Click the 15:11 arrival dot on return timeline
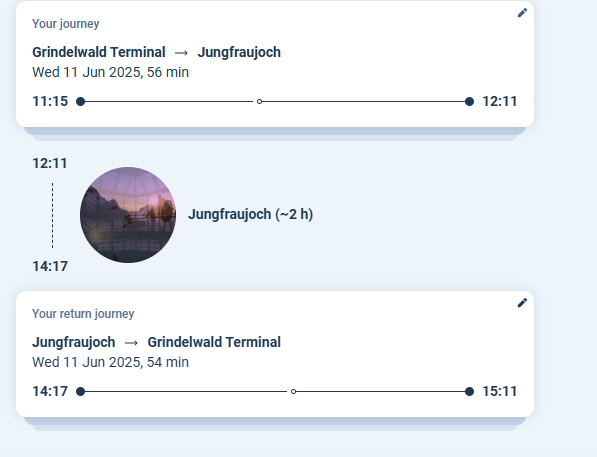This screenshot has height=457, width=597. pos(469,391)
